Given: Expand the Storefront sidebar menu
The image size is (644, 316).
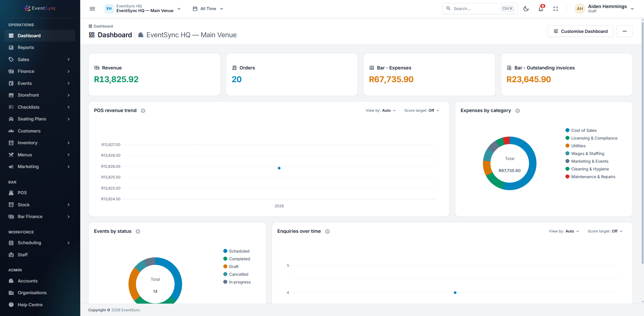Looking at the screenshot, I should tap(40, 95).
